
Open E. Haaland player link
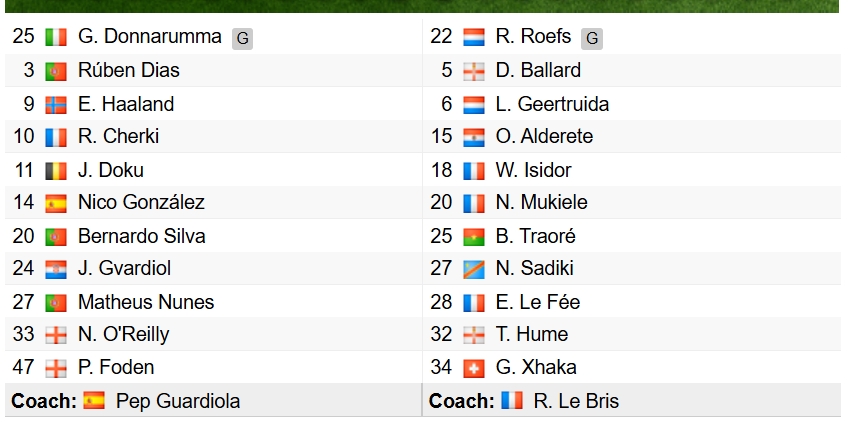pyautogui.click(x=126, y=104)
